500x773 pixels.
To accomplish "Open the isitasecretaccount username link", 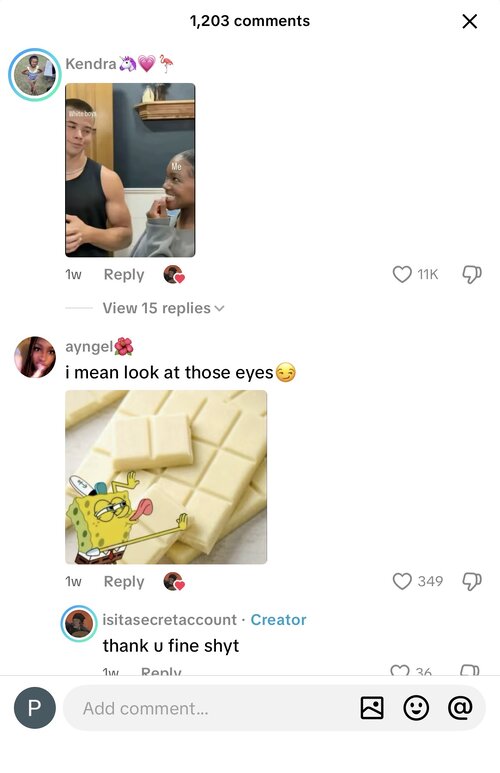I will 170,620.
